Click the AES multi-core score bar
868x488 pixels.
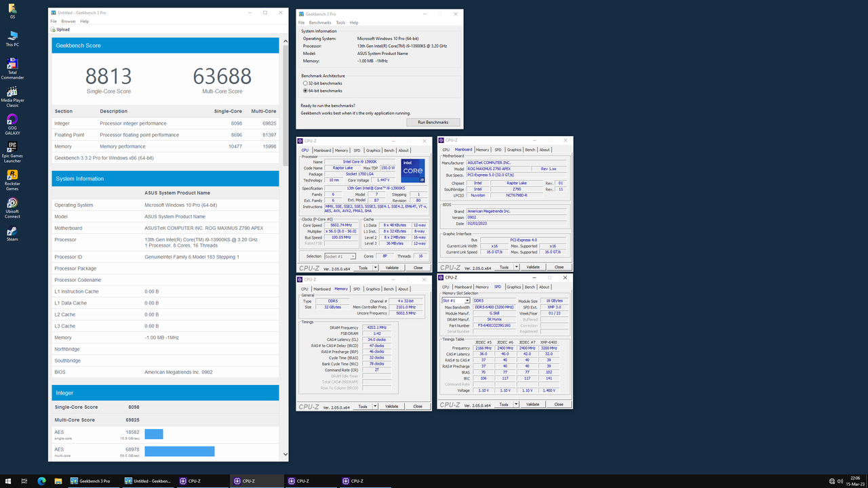[179, 451]
